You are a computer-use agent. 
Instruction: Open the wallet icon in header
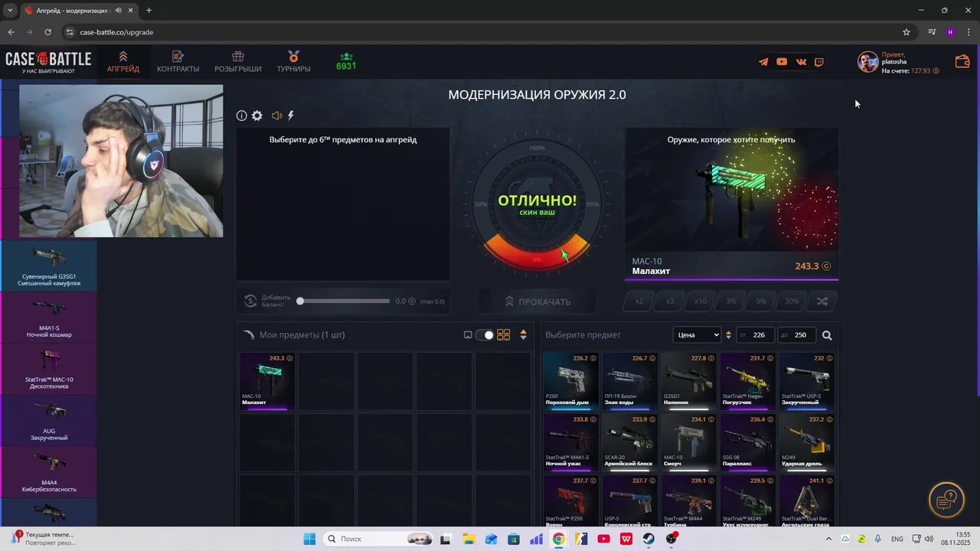962,62
